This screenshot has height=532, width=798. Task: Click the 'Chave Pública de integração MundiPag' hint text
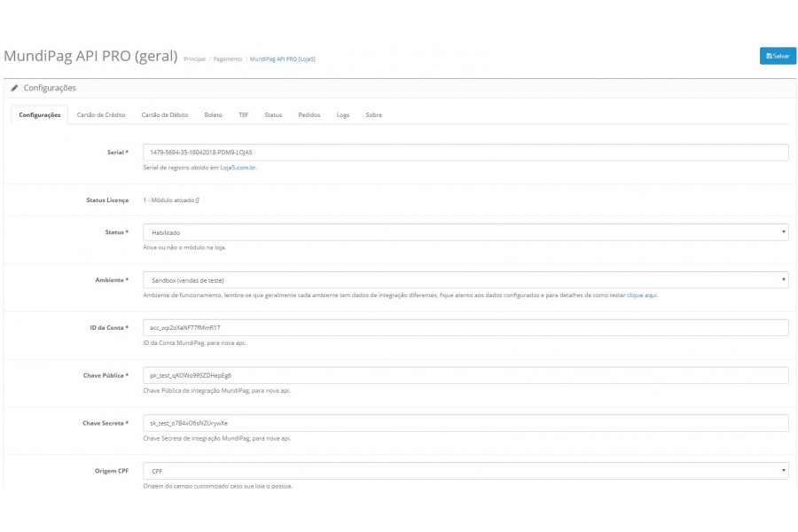217,391
